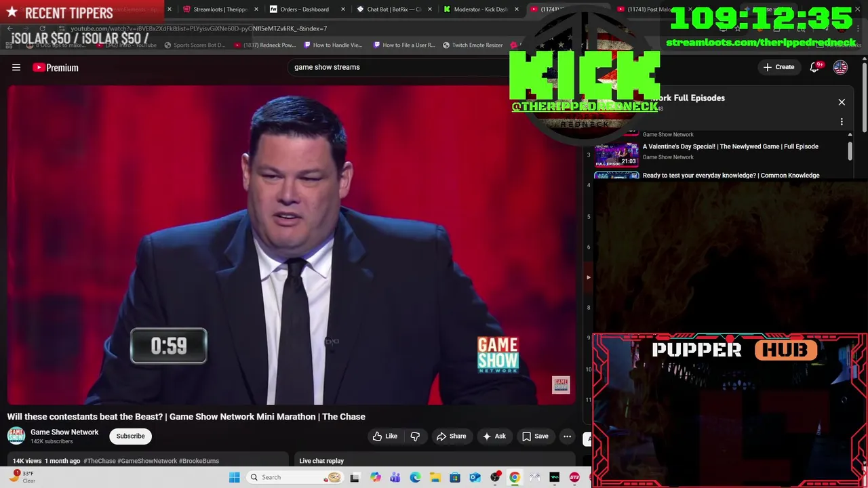Open Google Chrome taskbar icon
The width and height of the screenshot is (868, 488).
click(515, 477)
